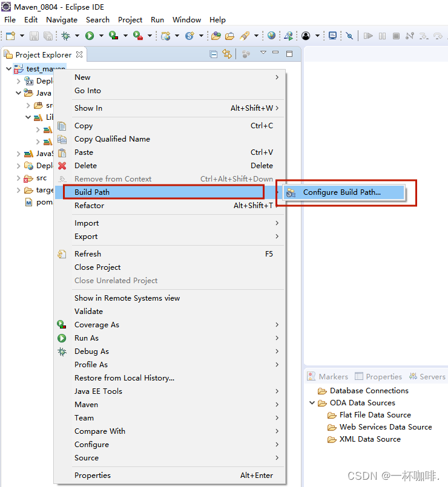Collapse the Java Resources tree node
The width and height of the screenshot is (448, 487).
18,93
